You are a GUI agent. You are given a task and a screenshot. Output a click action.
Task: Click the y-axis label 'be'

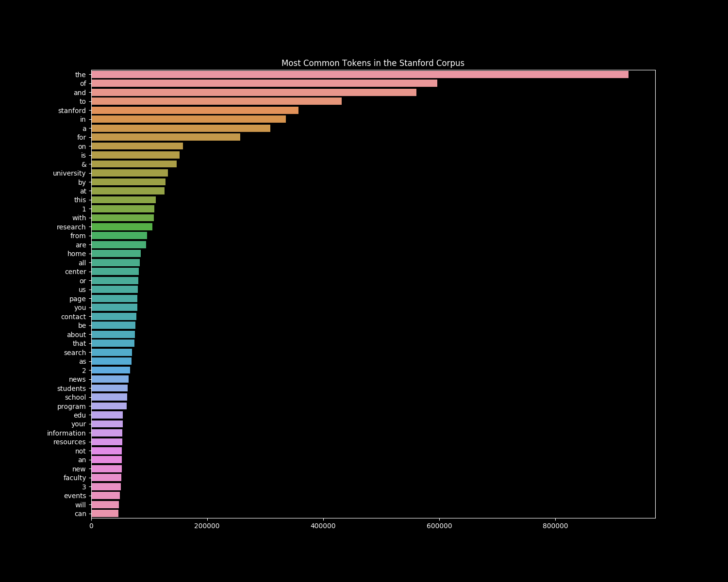click(82, 325)
